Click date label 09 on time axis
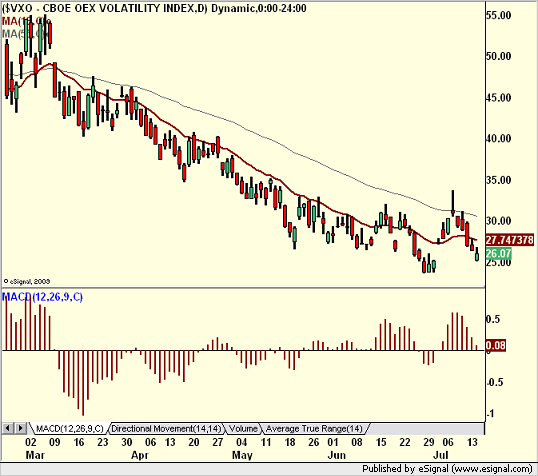 [x=55, y=442]
